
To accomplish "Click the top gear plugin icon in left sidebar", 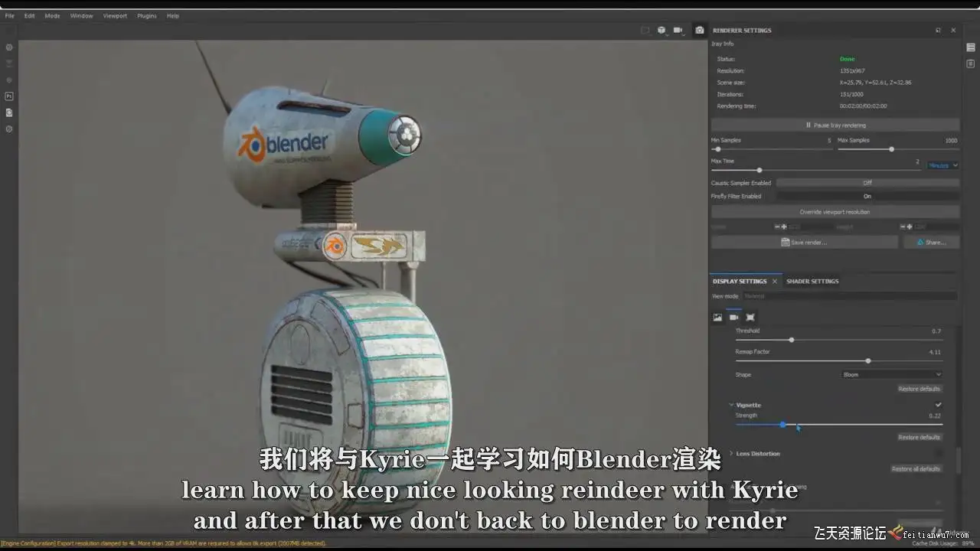I will pos(9,47).
